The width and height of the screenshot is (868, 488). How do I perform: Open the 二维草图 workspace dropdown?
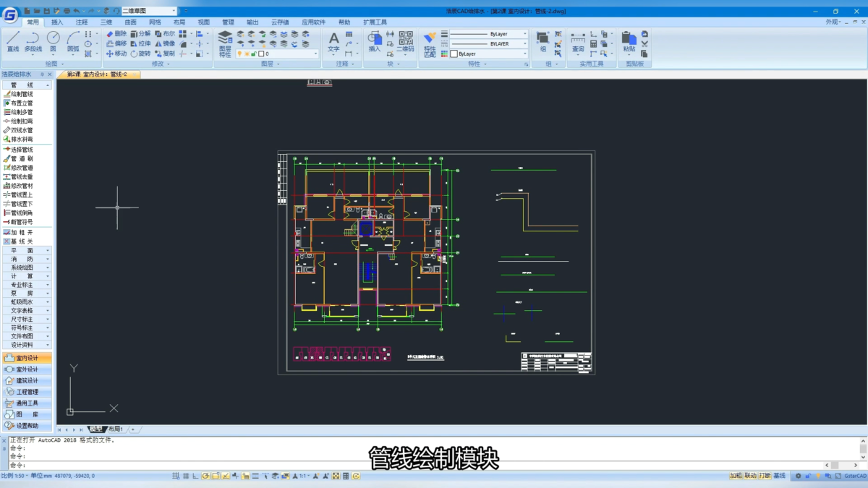(x=148, y=11)
